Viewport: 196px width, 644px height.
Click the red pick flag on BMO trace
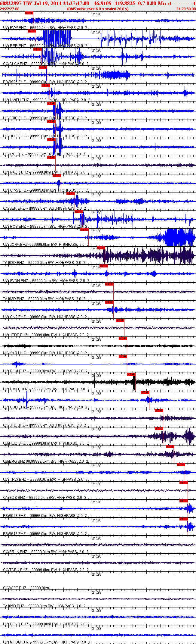pos(170,447)
